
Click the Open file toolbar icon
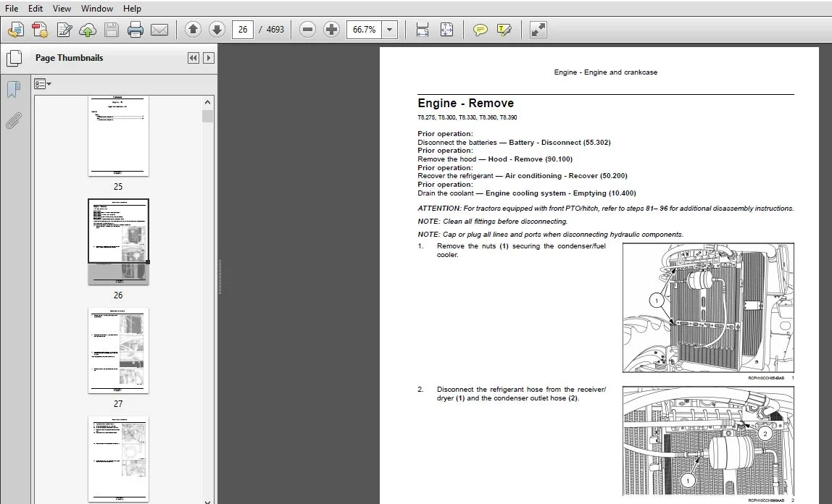pos(16,30)
